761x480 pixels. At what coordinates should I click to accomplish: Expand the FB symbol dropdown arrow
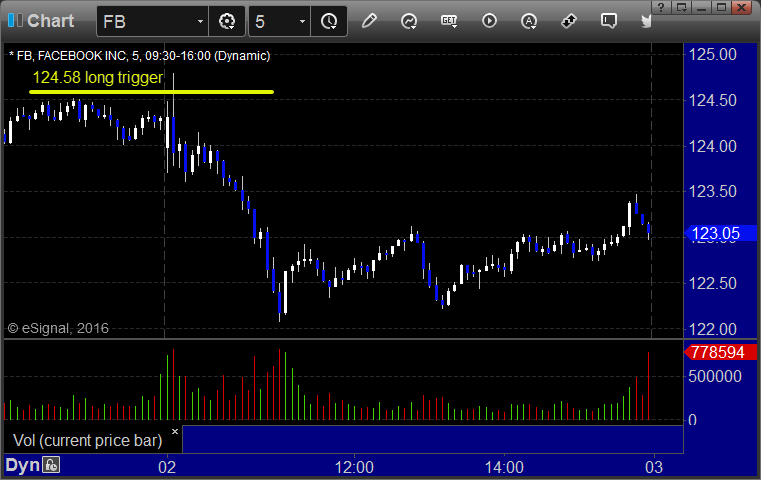click(x=200, y=22)
